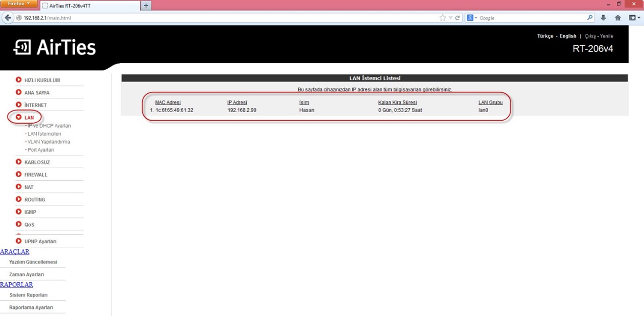Collapse the LAN arrow icon

point(19,117)
